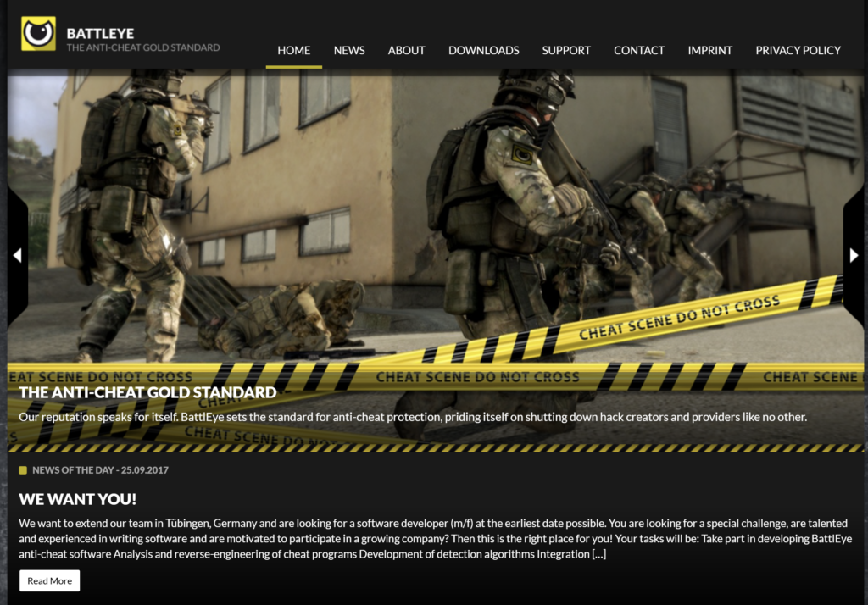
Task: Click the BattlEye eye logo icon
Action: [x=38, y=34]
